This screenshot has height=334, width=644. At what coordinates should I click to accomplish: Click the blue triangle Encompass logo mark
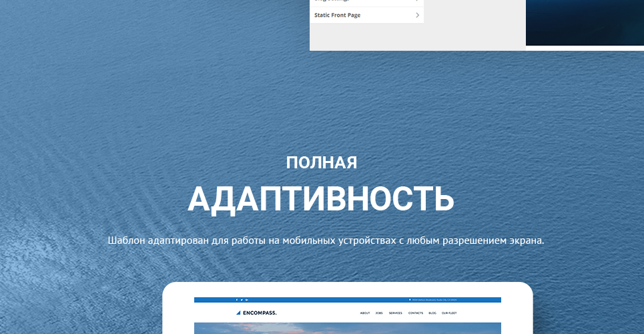[x=238, y=313]
